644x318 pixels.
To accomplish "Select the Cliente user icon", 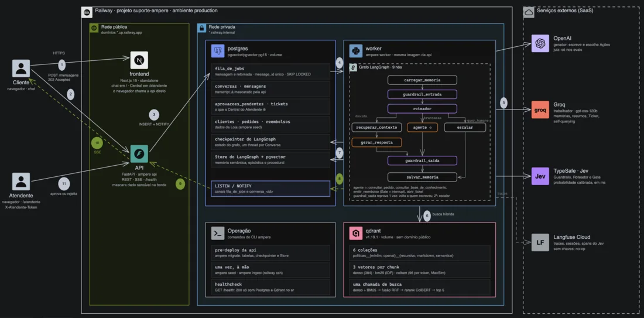I will pyautogui.click(x=21, y=68).
